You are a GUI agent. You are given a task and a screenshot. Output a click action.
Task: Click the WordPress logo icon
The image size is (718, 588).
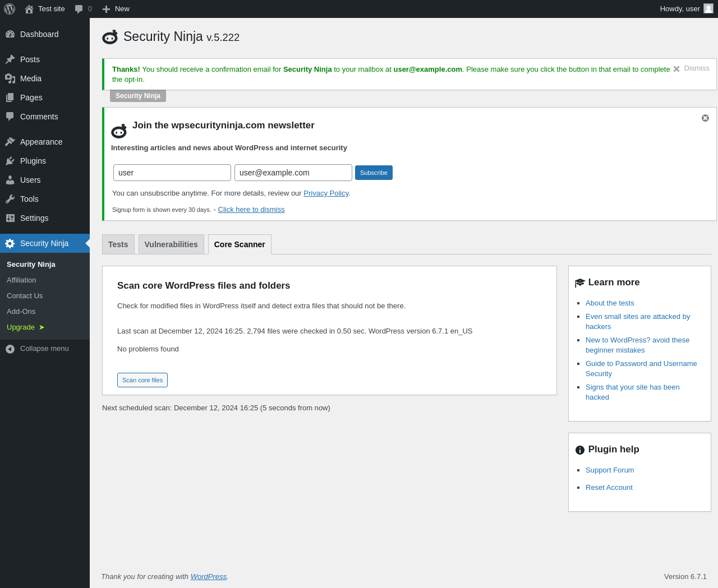point(10,9)
